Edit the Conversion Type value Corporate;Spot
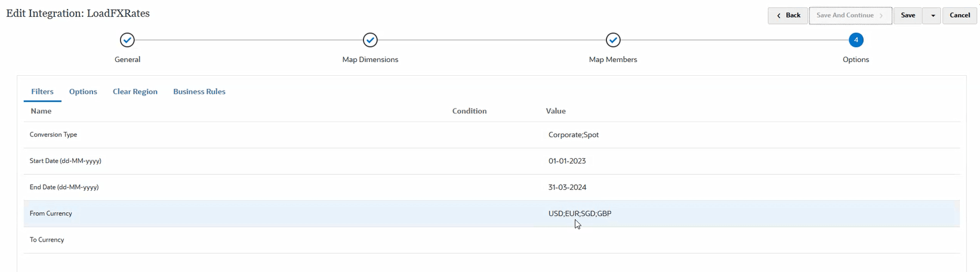 tap(574, 135)
